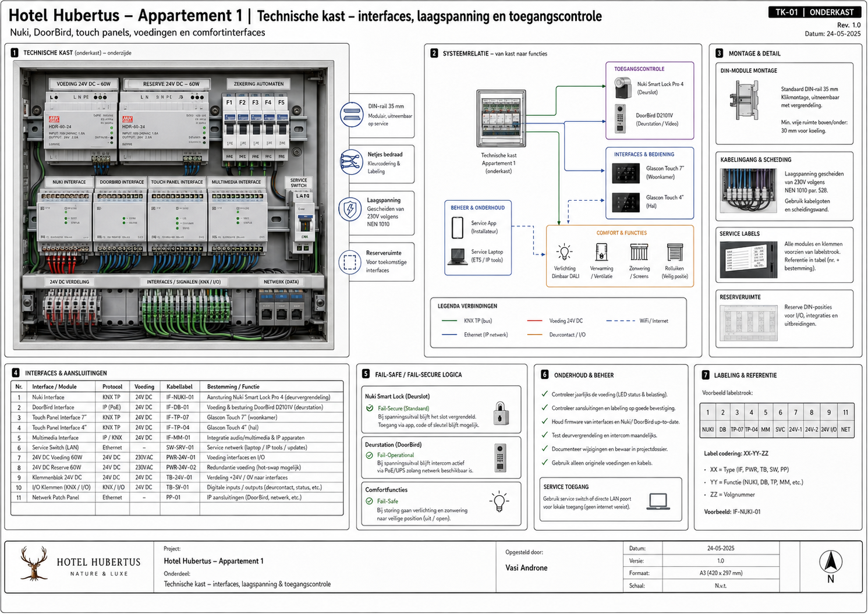
Task: Select the Hotel Hubertus deer logo
Action: click(34, 563)
